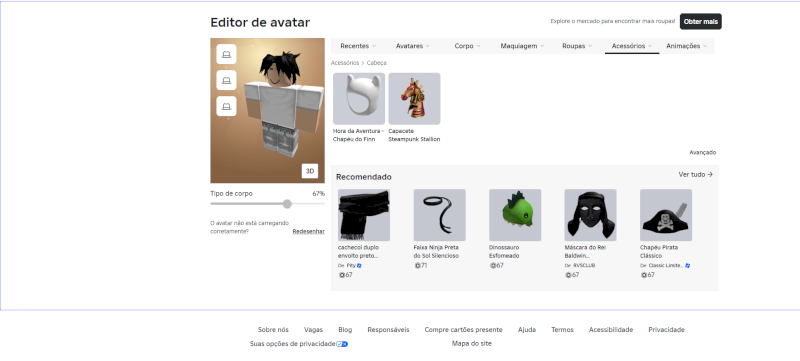
Task: Click the Acessórios breadcrumb link
Action: pos(345,63)
